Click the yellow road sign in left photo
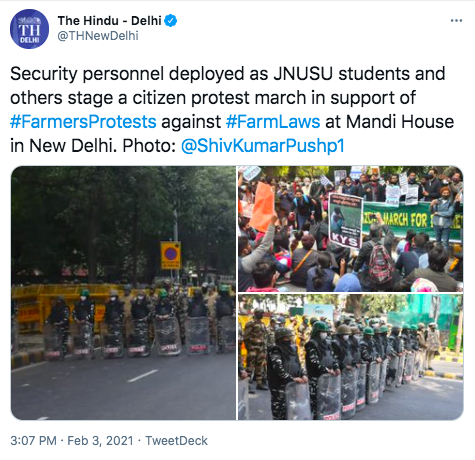The image size is (475, 460). 171,256
